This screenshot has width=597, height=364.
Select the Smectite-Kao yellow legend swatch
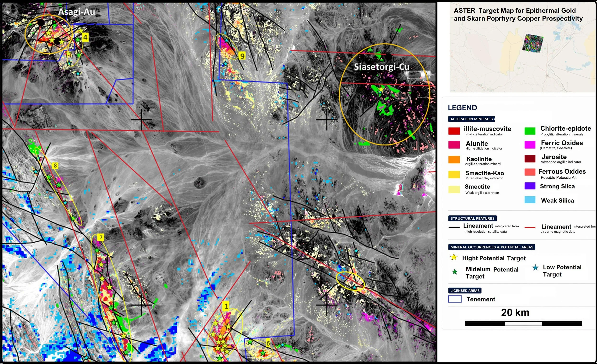(454, 175)
